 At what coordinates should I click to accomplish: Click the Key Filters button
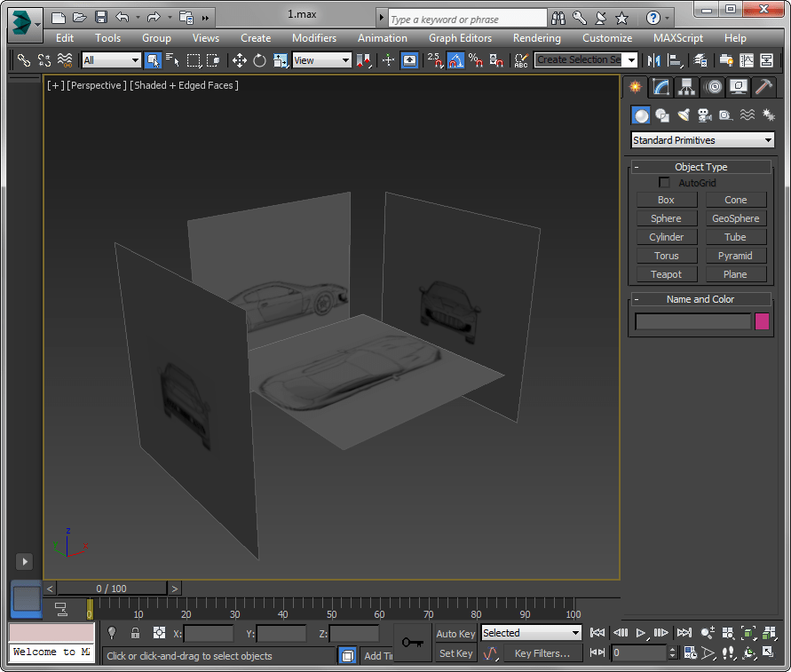pos(542,654)
